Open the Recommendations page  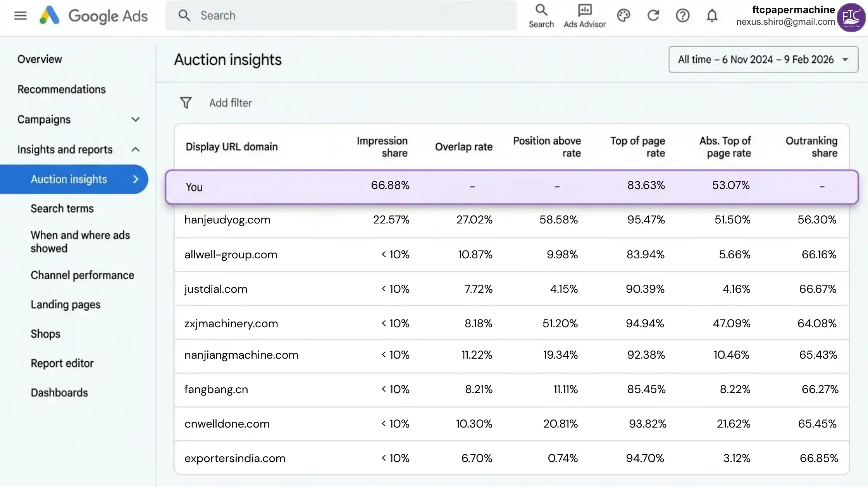(61, 89)
